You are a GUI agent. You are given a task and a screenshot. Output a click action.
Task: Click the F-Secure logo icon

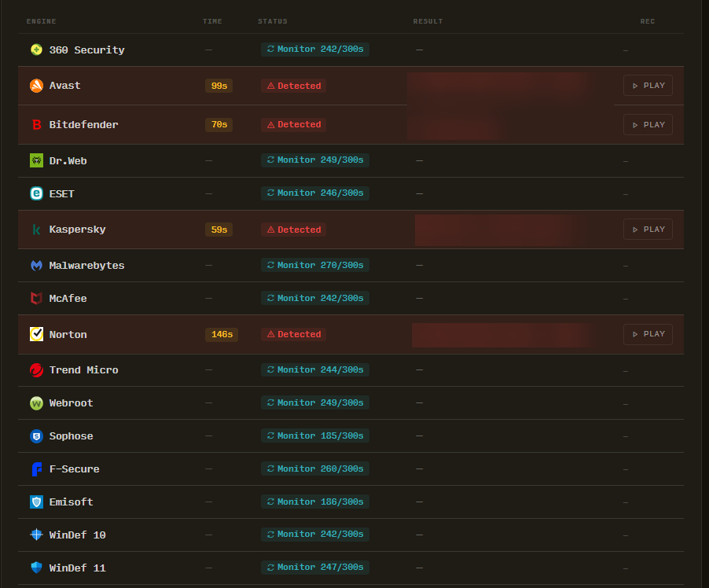(x=37, y=469)
